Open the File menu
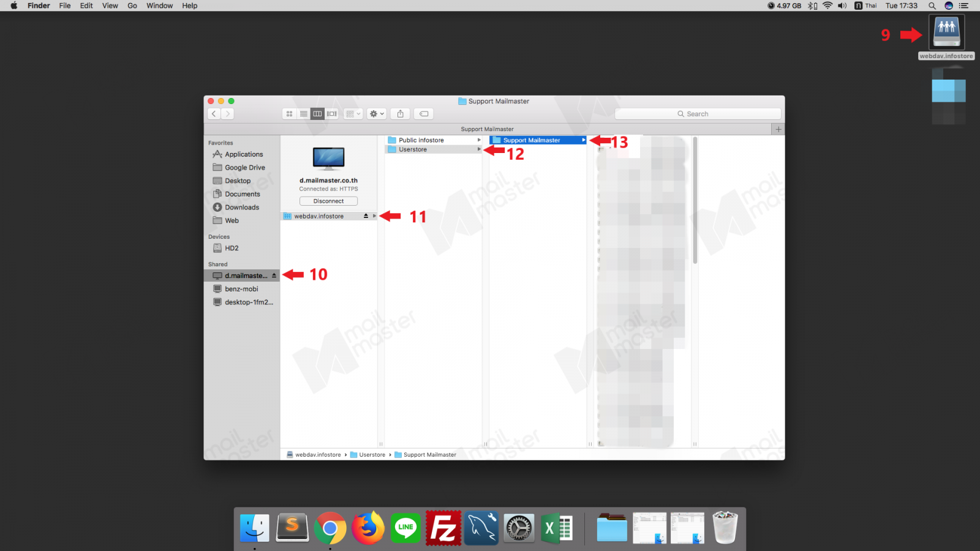 65,6
